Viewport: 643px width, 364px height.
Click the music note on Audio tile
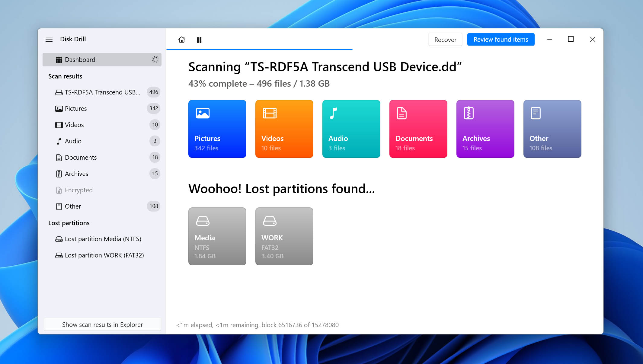pos(333,113)
